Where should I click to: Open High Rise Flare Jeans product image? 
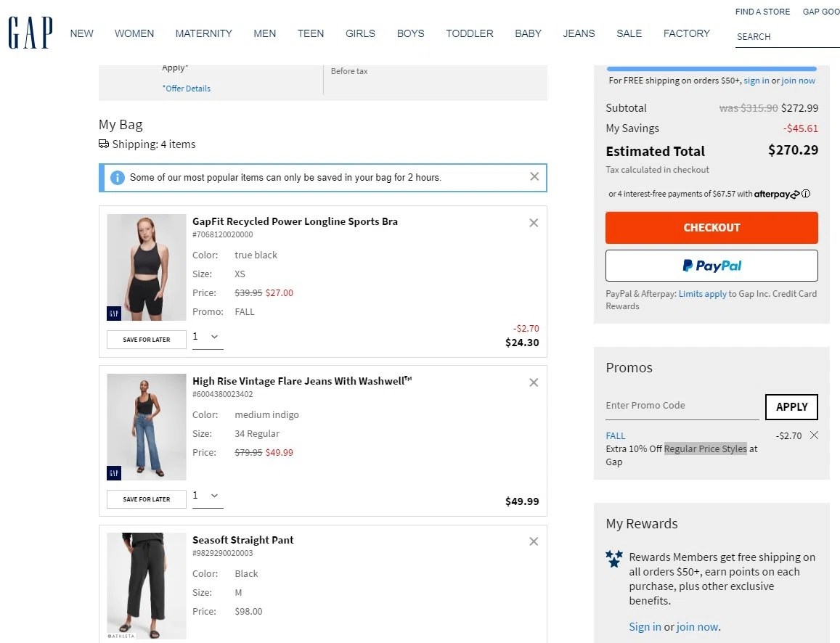[x=146, y=427]
